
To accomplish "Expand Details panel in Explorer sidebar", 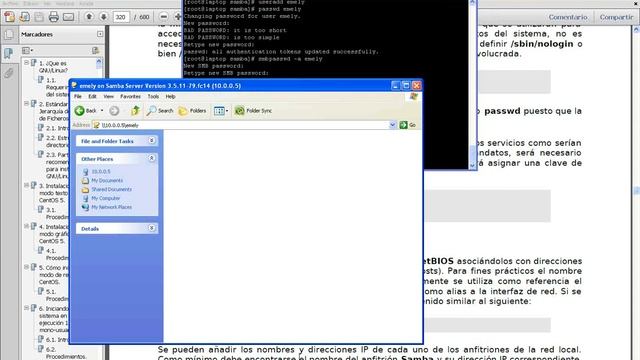I will 151,229.
